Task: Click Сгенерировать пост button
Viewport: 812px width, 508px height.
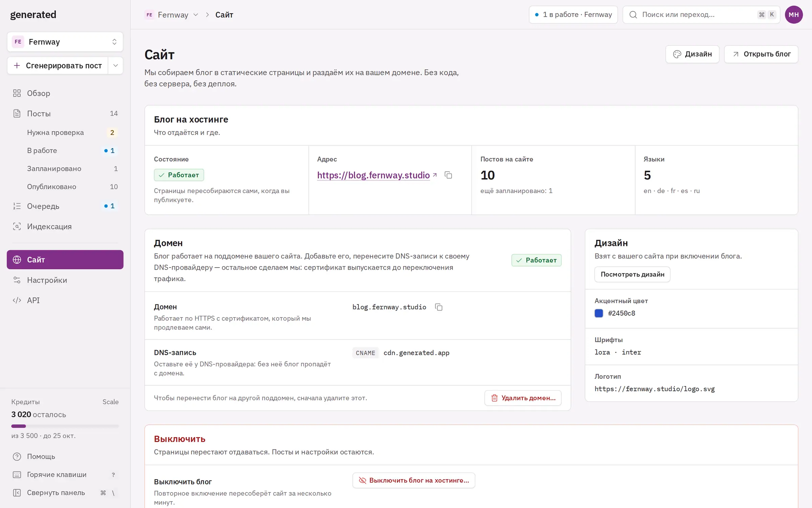Action: [x=58, y=65]
